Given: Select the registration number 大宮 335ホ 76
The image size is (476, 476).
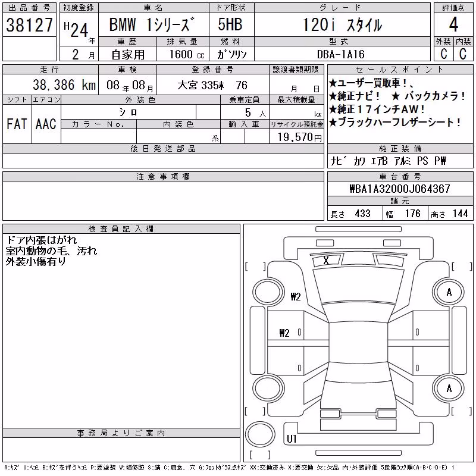Looking at the screenshot, I should [x=212, y=85].
